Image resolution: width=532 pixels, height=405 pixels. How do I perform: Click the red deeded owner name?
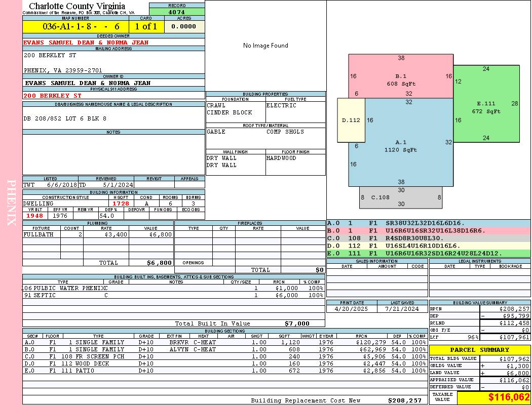(86, 43)
